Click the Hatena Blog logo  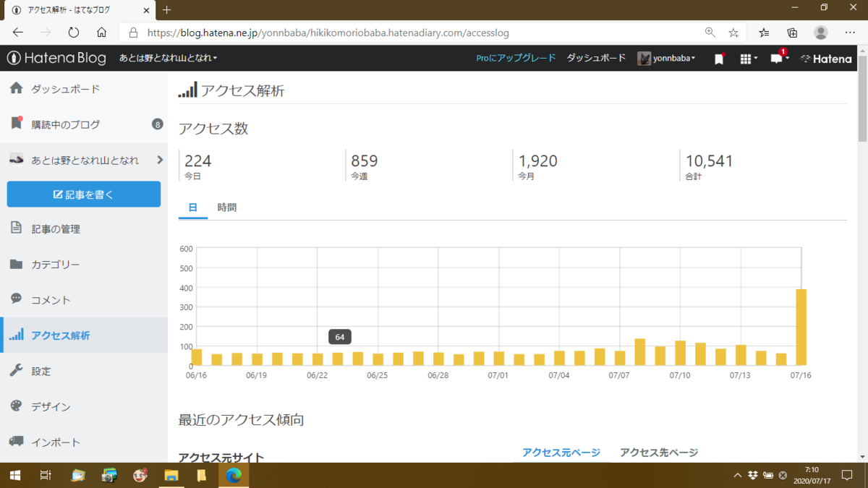pos(56,59)
